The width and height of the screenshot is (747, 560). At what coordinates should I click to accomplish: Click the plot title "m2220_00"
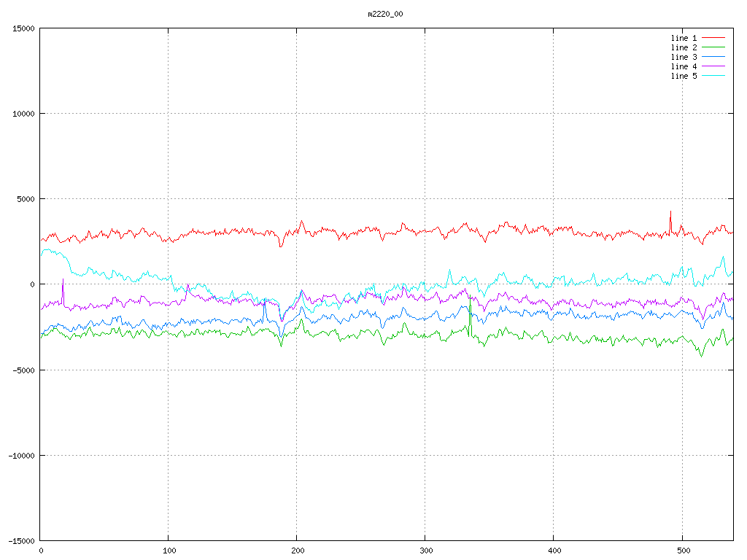[385, 14]
